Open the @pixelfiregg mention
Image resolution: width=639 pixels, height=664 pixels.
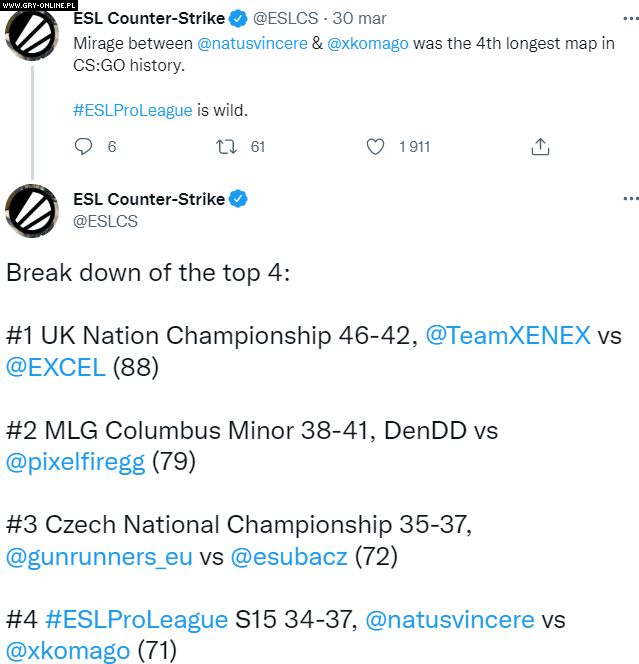76,462
